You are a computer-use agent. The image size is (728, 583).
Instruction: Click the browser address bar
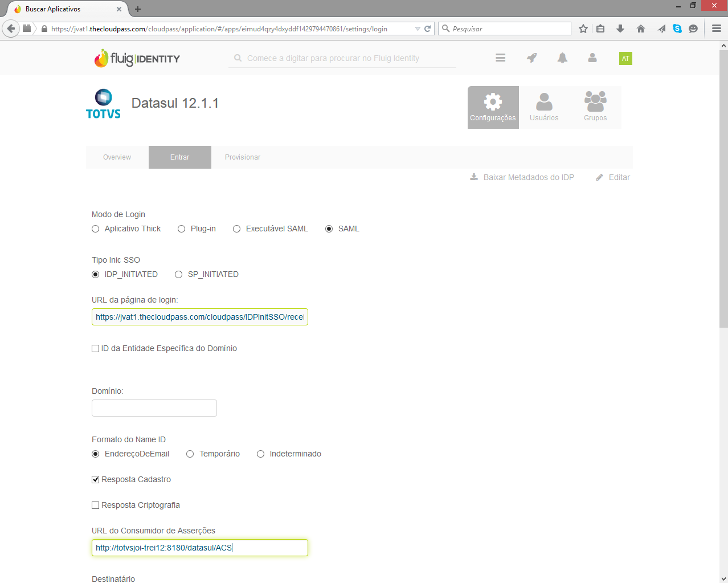[228, 28]
